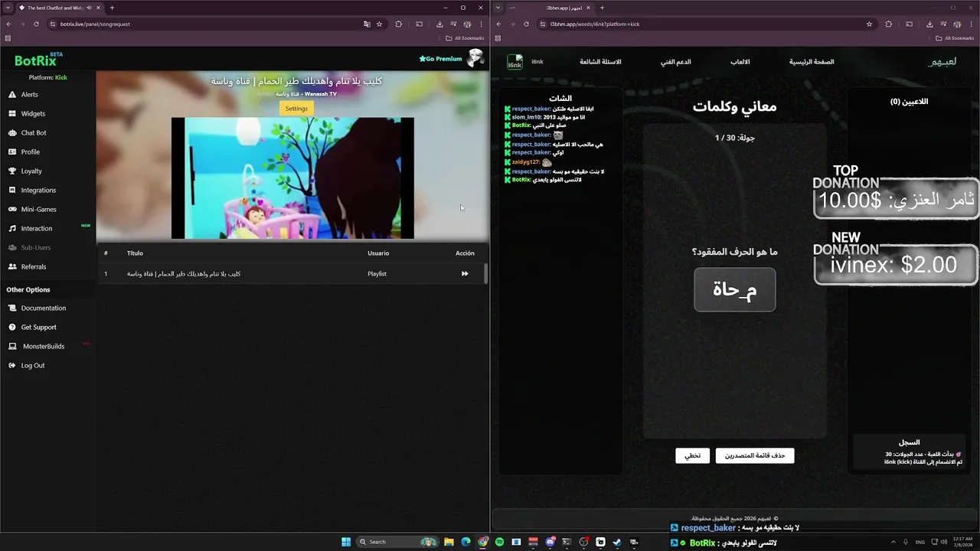Open All Bookmarks in l3bhm window
Viewport: 980px width, 551px height.
(x=955, y=38)
